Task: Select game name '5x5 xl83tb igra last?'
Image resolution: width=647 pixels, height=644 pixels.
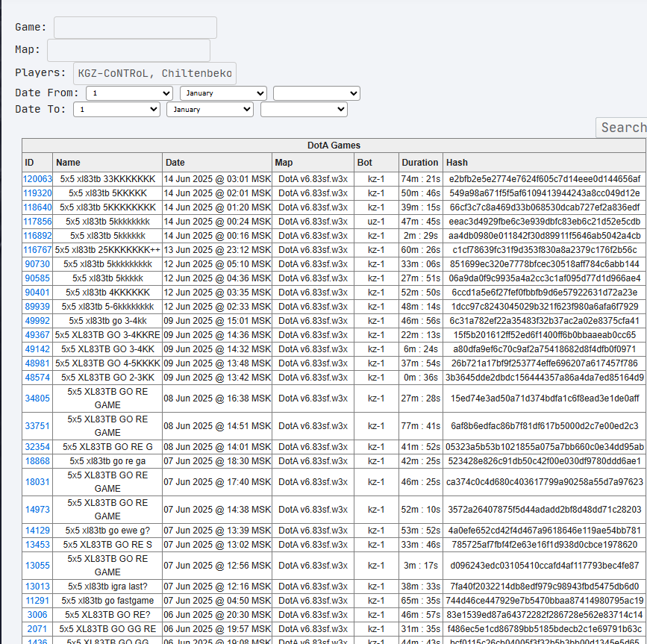Action: pos(107,587)
